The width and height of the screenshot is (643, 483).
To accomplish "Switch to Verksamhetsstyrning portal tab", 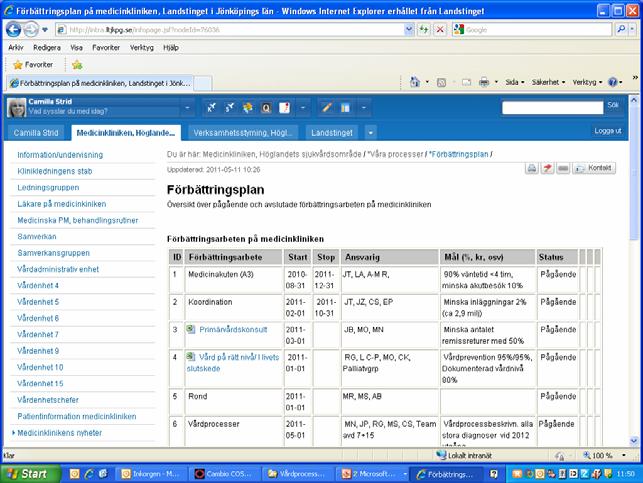I will [x=243, y=133].
